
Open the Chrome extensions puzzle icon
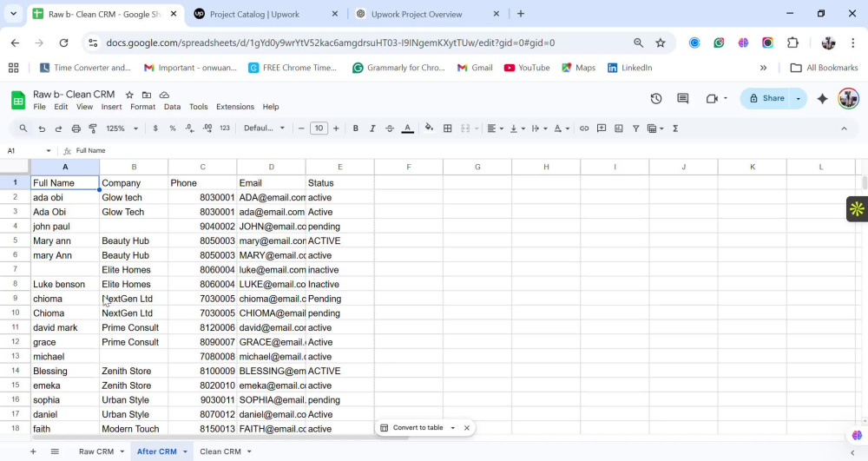click(x=792, y=43)
